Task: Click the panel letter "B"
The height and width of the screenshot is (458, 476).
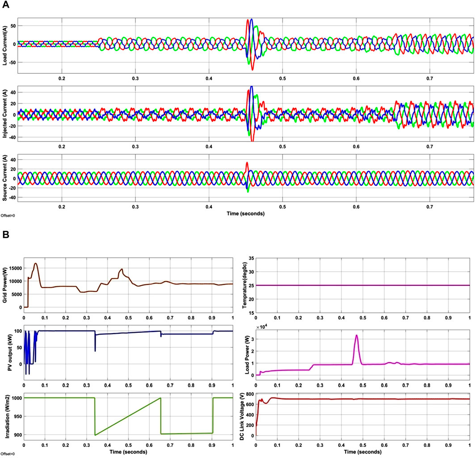Action: click(5, 235)
